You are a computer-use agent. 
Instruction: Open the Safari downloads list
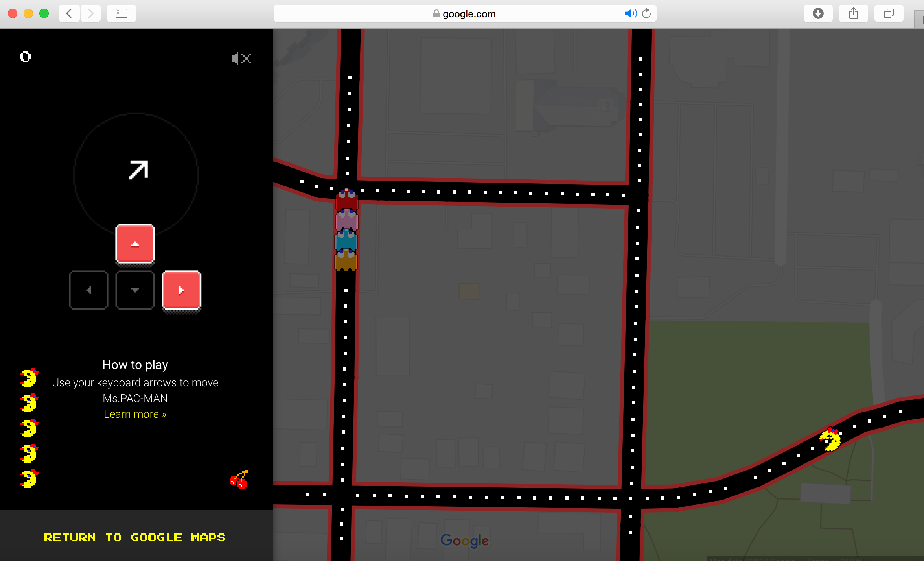(818, 13)
